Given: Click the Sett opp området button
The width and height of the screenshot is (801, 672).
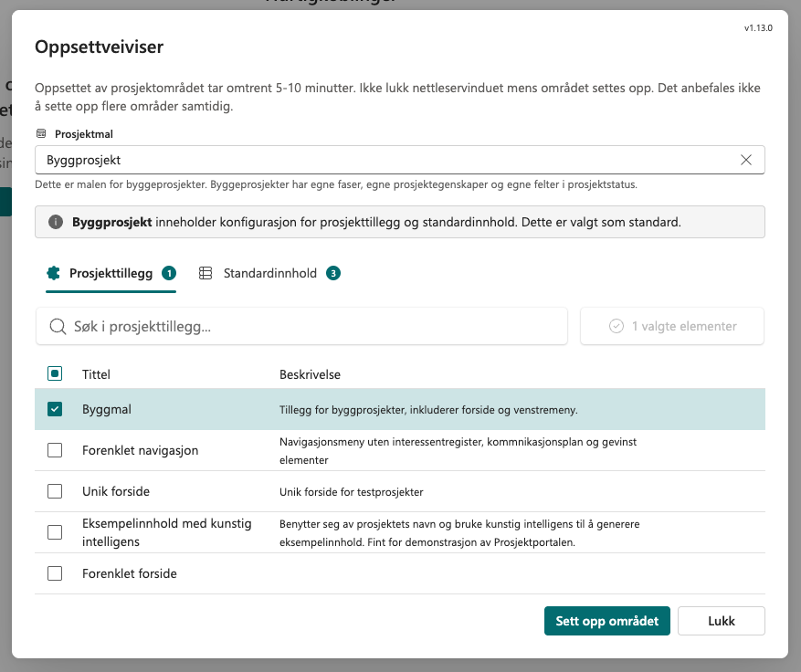Looking at the screenshot, I should [x=606, y=621].
